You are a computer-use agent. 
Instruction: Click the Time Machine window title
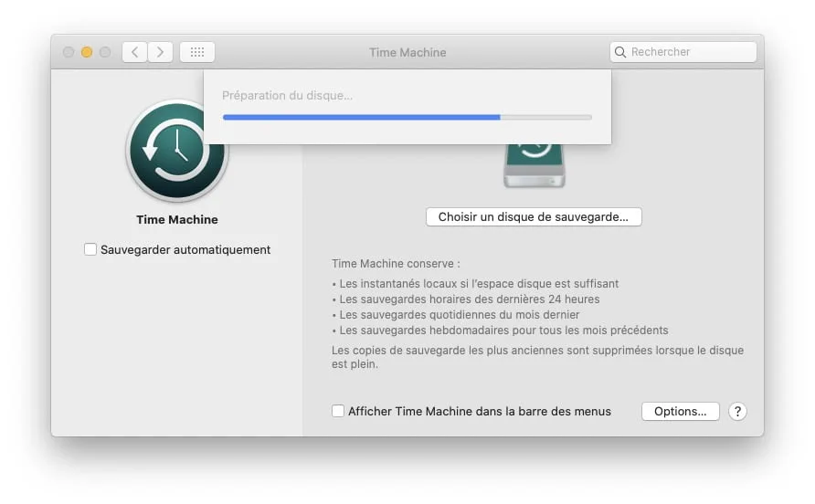[407, 52]
